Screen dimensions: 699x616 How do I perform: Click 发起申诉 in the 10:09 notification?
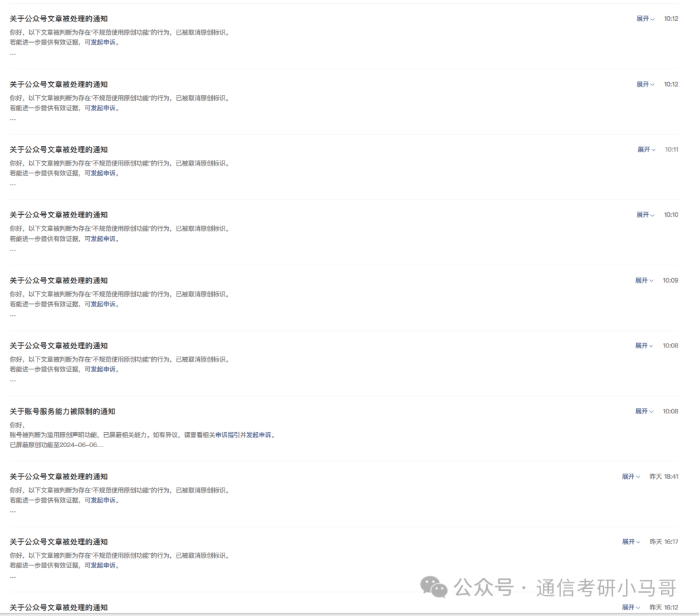pyautogui.click(x=104, y=304)
